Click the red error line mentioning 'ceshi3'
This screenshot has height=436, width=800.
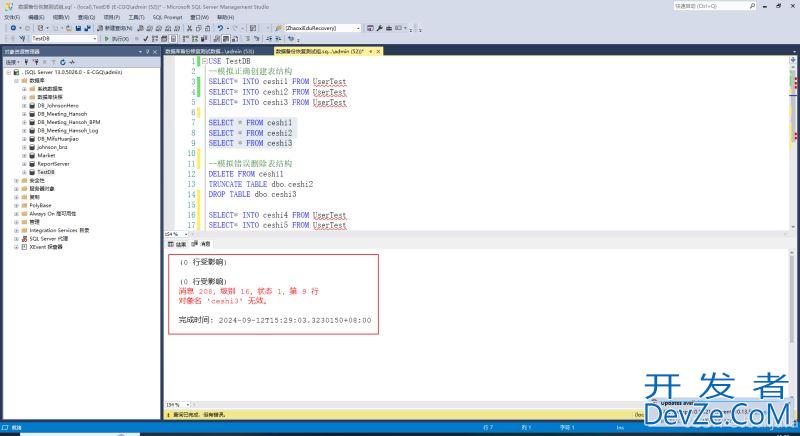point(222,301)
